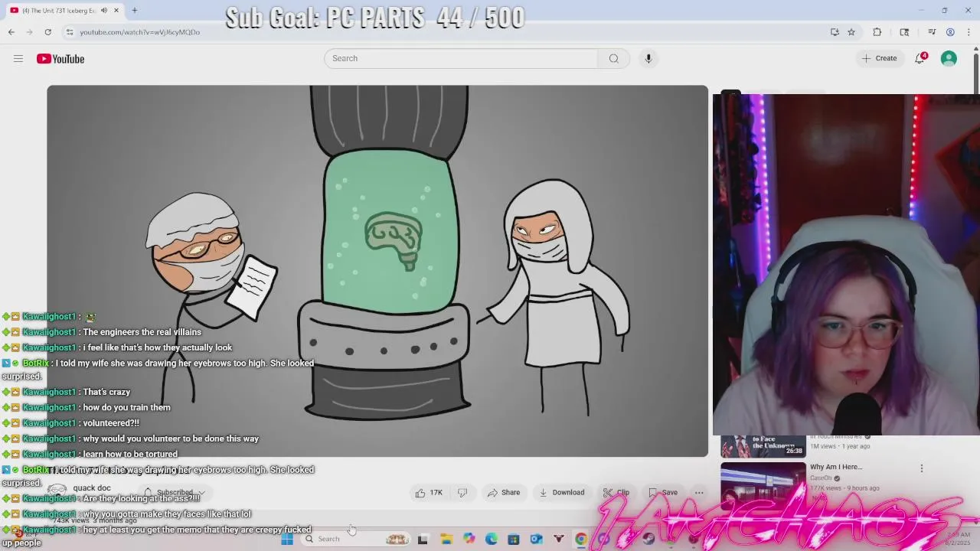Screen dimensions: 980x551
Task: Save the video to a playlist
Action: (x=663, y=493)
